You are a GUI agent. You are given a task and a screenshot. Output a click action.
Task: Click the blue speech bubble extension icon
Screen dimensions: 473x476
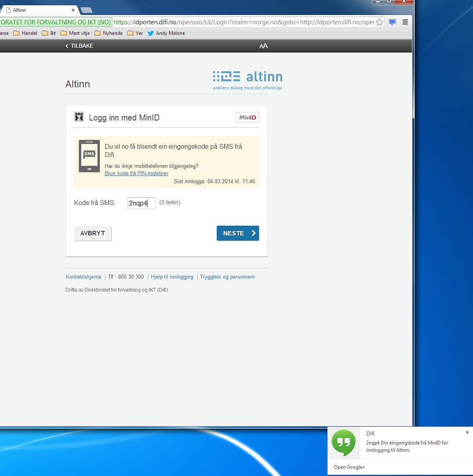(392, 22)
